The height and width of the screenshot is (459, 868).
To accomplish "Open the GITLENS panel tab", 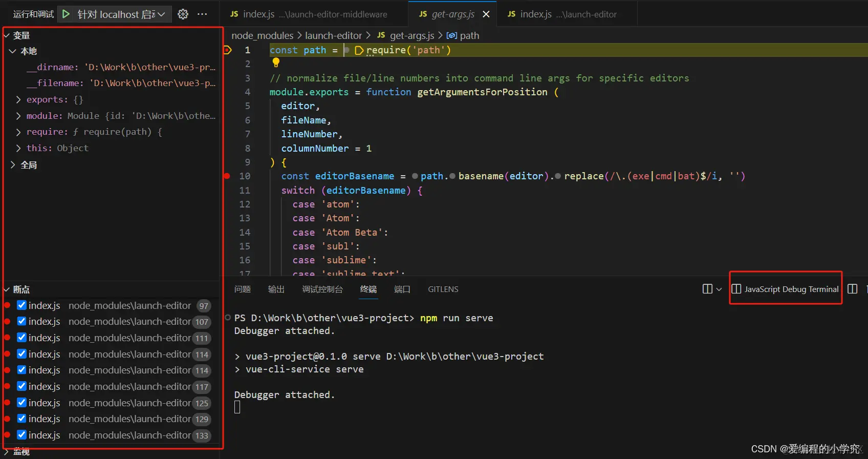I will click(443, 289).
